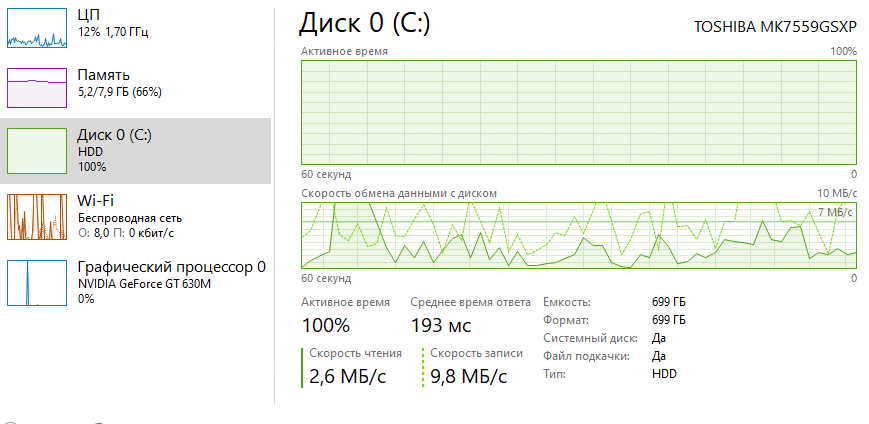
Task: Click the Диск 0 (C:) main heading
Action: click(365, 23)
